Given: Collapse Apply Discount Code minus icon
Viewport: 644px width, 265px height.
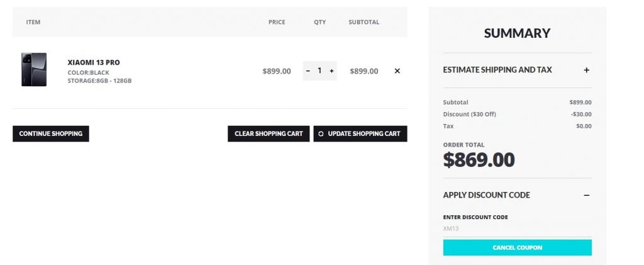Looking at the screenshot, I should 586,195.
